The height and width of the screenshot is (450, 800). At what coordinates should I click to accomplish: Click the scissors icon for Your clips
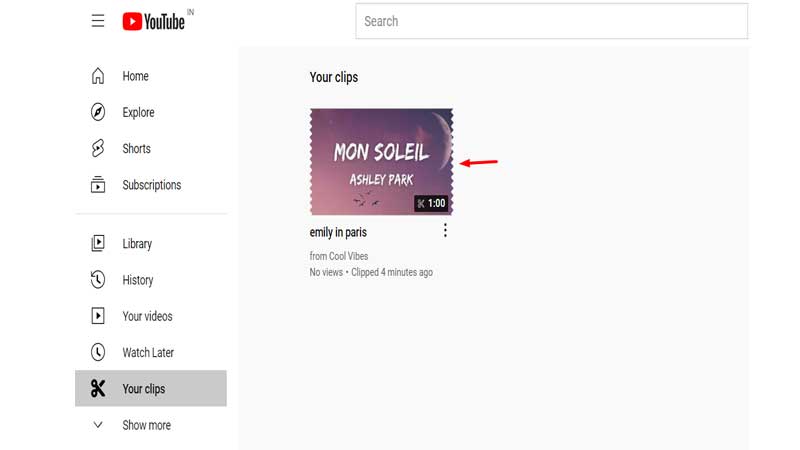coord(97,388)
